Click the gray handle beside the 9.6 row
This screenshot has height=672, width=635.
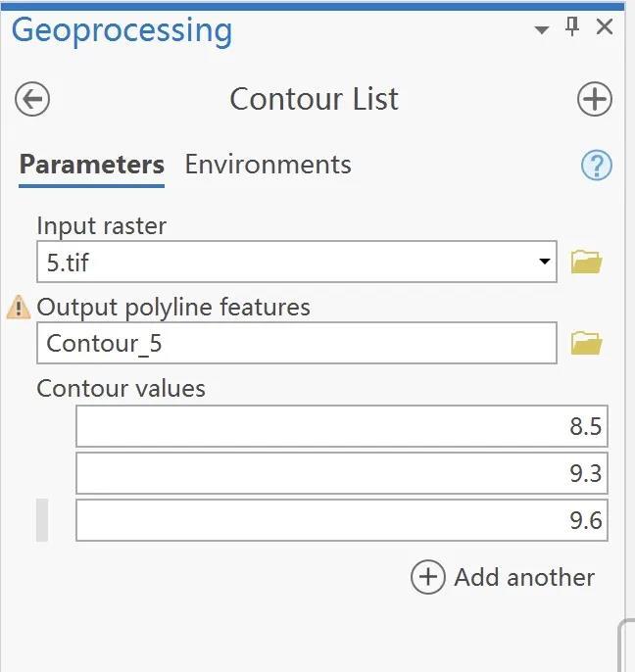click(42, 520)
